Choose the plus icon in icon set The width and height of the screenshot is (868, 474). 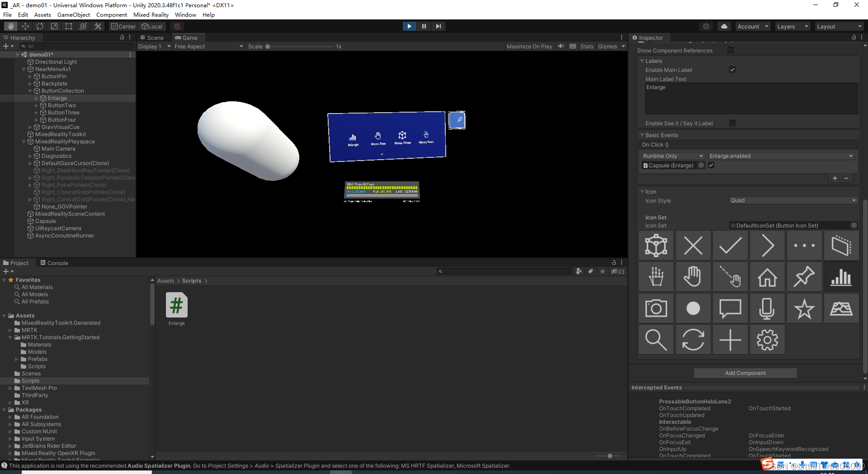point(730,339)
